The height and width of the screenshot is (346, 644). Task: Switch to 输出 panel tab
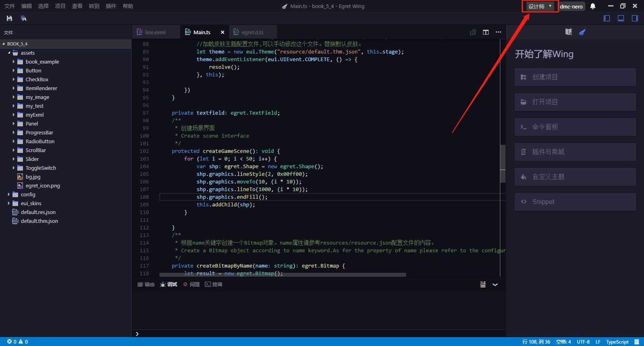click(146, 284)
